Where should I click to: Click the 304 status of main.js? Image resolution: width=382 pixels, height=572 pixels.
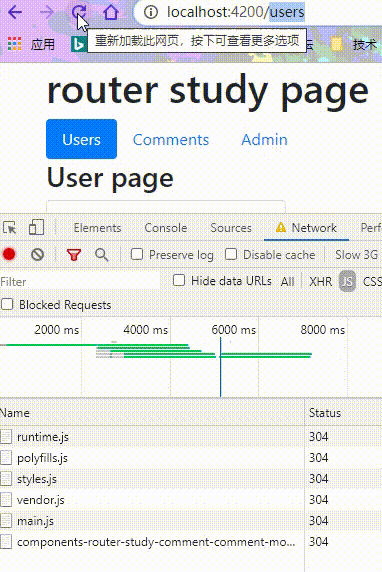319,521
